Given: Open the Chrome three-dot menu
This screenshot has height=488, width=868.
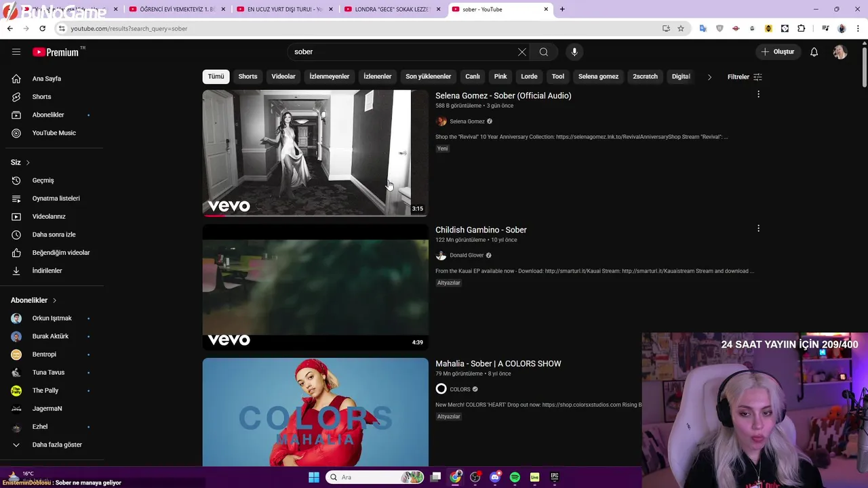Looking at the screenshot, I should [858, 28].
